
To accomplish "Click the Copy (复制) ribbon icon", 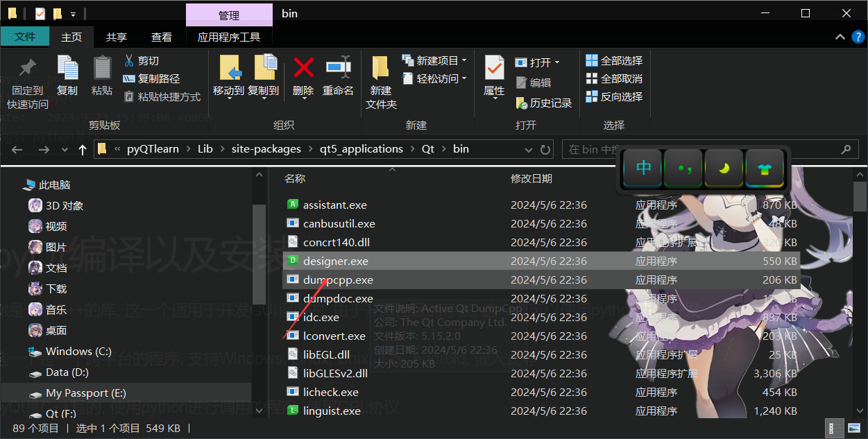I will tap(67, 68).
